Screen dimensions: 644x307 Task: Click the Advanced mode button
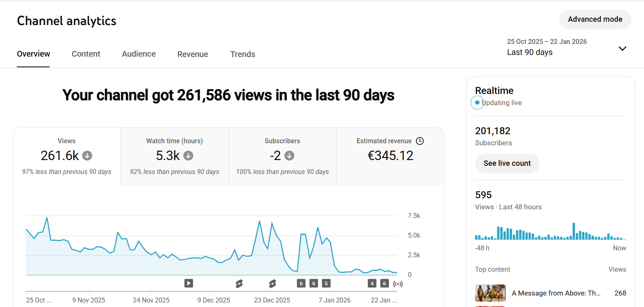click(x=595, y=19)
